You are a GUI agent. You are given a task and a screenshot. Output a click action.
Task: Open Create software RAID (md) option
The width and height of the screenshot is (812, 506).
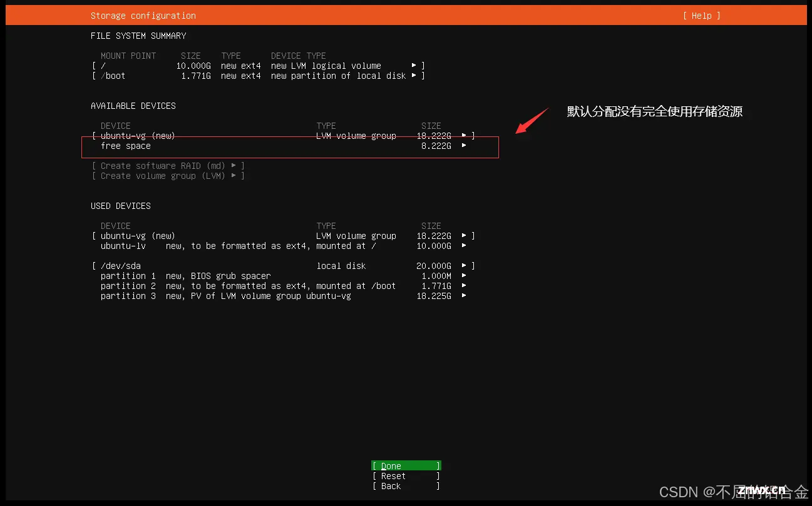pyautogui.click(x=168, y=166)
